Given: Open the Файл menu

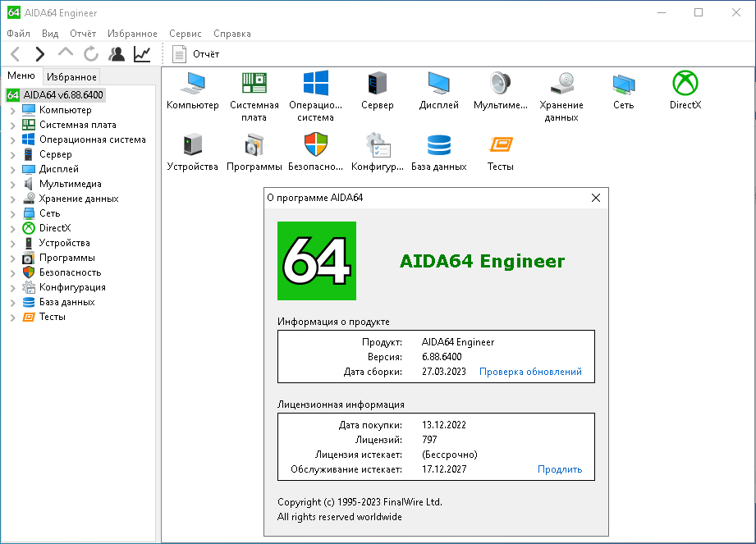Looking at the screenshot, I should (18, 34).
